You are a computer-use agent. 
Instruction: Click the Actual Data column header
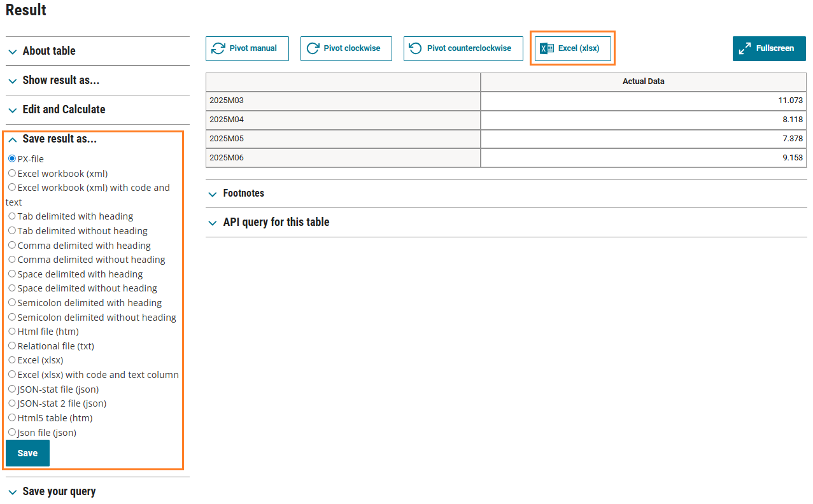pos(643,81)
